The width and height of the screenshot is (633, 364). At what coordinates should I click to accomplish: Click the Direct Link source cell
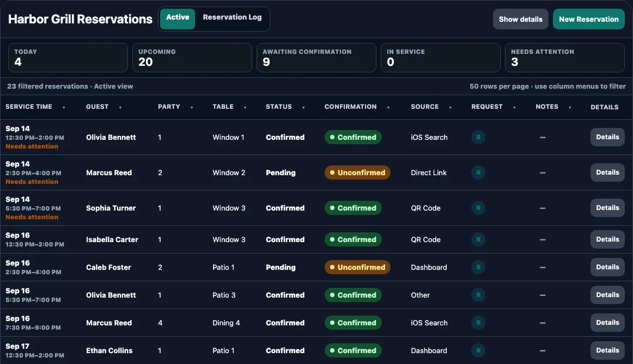pyautogui.click(x=429, y=172)
